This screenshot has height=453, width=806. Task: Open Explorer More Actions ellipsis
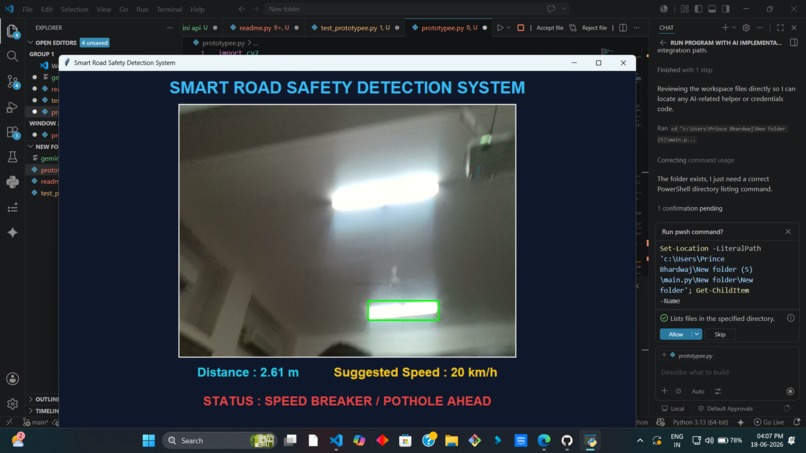coord(170,28)
